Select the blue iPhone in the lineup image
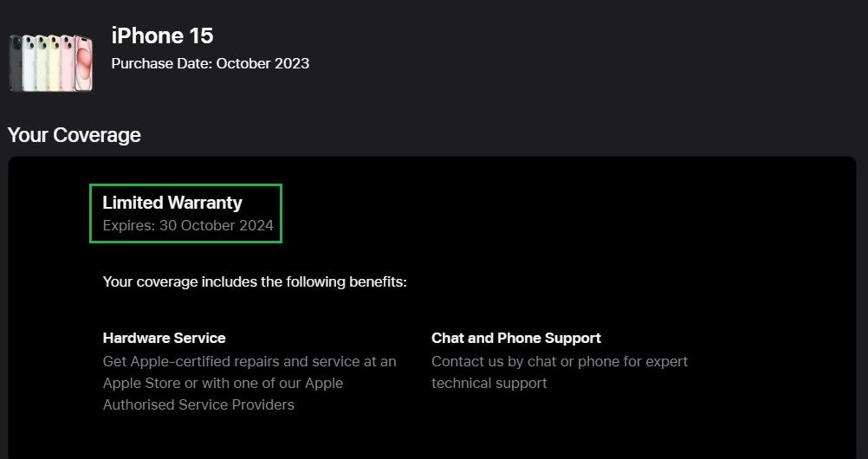 click(x=29, y=62)
